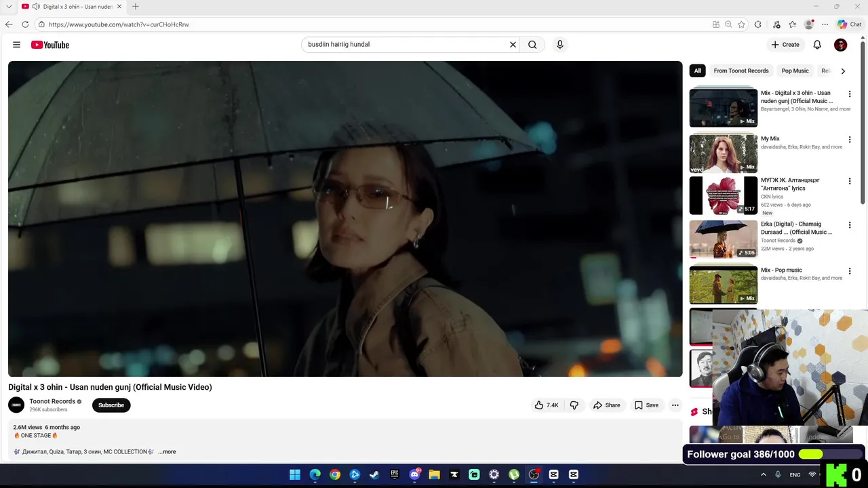Reload the page with the refresh icon
868x488 pixels.
[25, 24]
